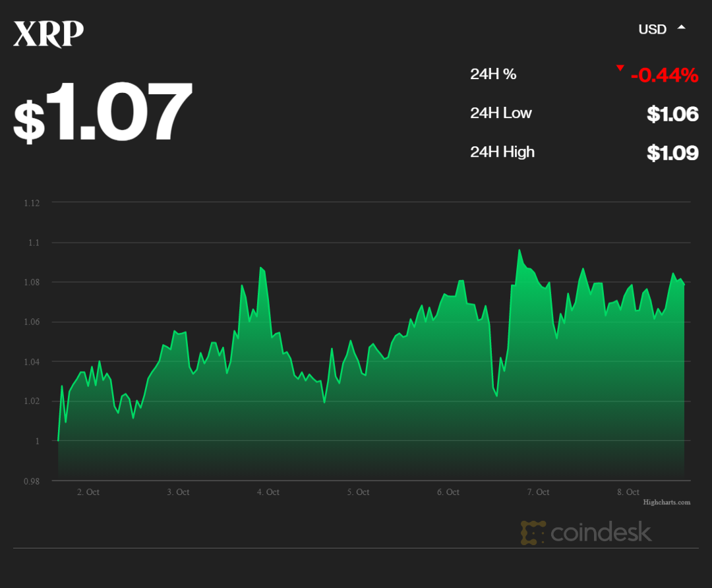Click the 24H Low label
Viewport: 712px width, 588px height.
pyautogui.click(x=500, y=113)
